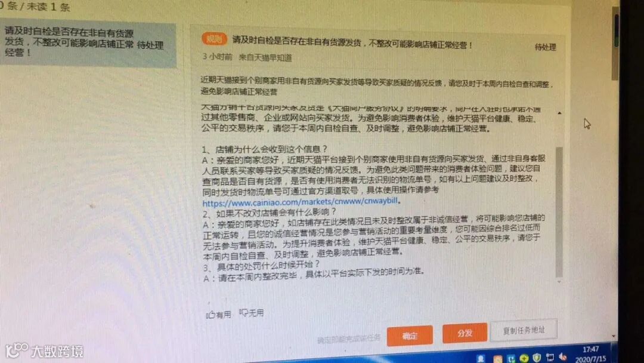Click the orange 分发 button
Screen dimensions: 644x363
[x=465, y=333]
